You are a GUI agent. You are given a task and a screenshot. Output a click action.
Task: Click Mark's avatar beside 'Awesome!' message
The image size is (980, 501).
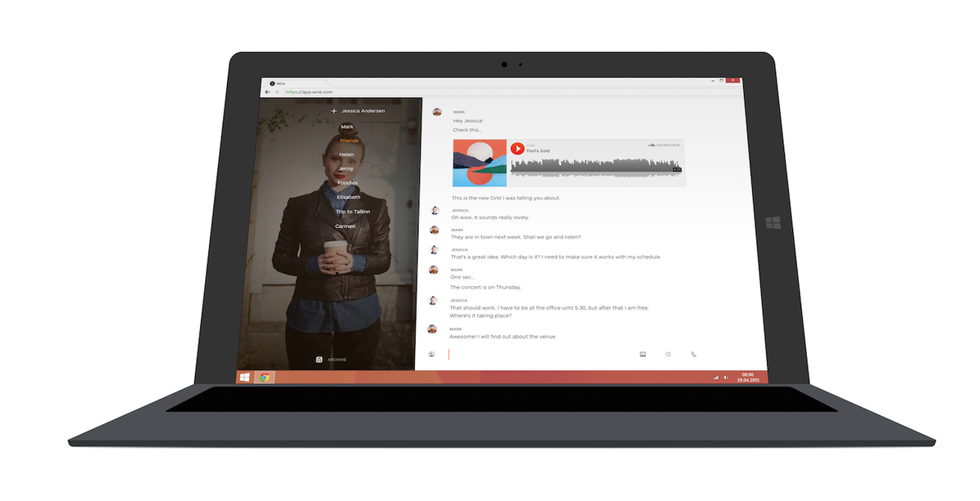pyautogui.click(x=433, y=329)
